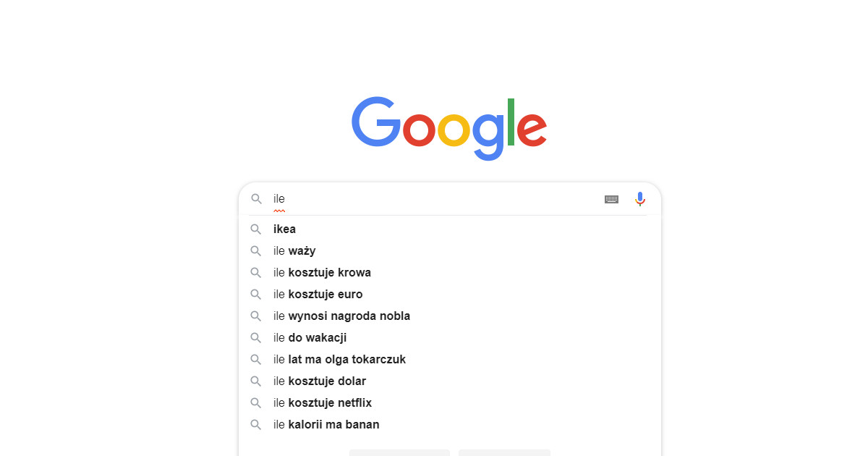The width and height of the screenshot is (868, 456).
Task: Click magnifier icon beside ikea suggestion
Action: 256,229
